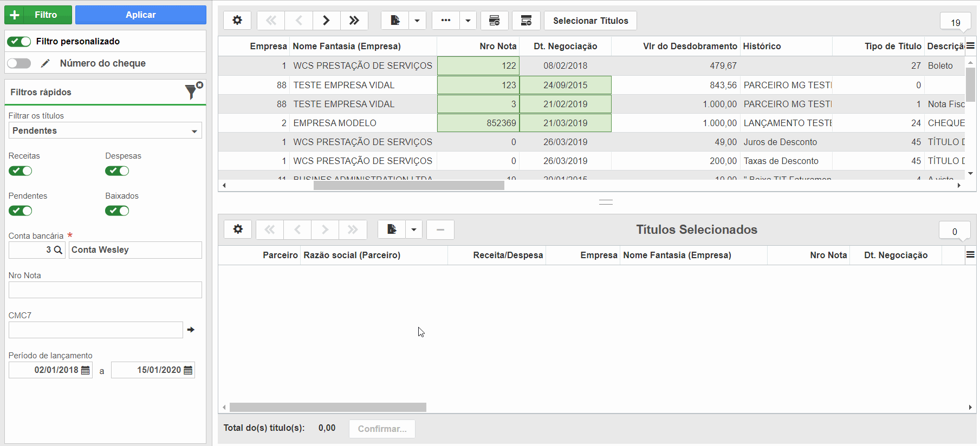The image size is (980, 446).
Task: Click arrow icon beside CMC7 field
Action: pyautogui.click(x=191, y=330)
